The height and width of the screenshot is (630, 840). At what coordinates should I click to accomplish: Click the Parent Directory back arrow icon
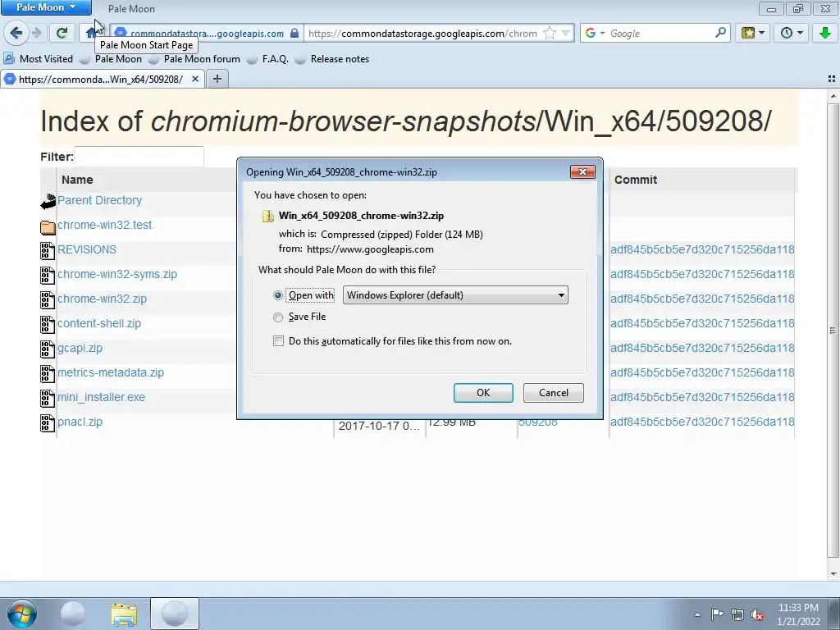click(48, 201)
